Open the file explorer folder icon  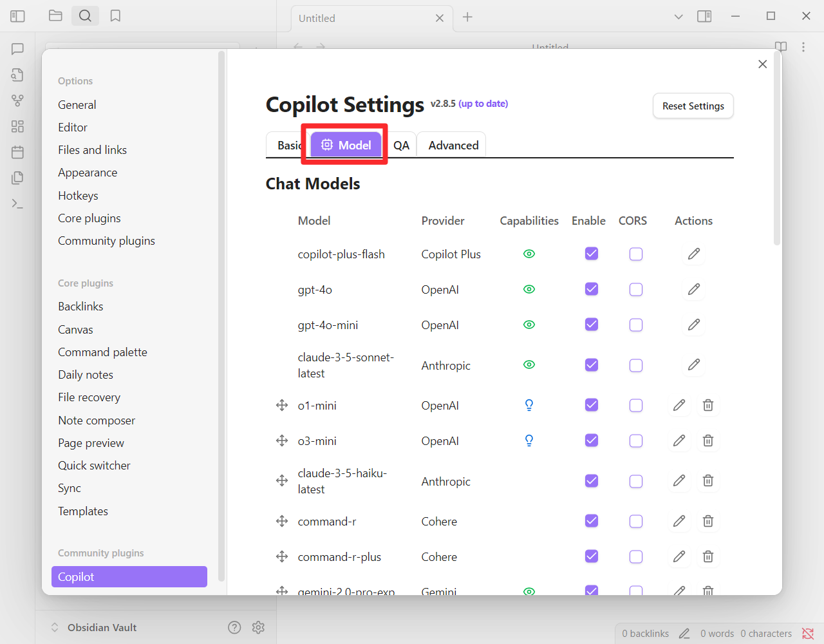pos(55,15)
